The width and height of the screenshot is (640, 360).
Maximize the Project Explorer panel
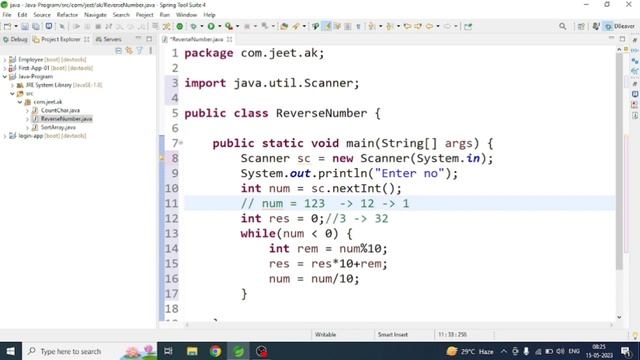pyautogui.click(x=149, y=39)
